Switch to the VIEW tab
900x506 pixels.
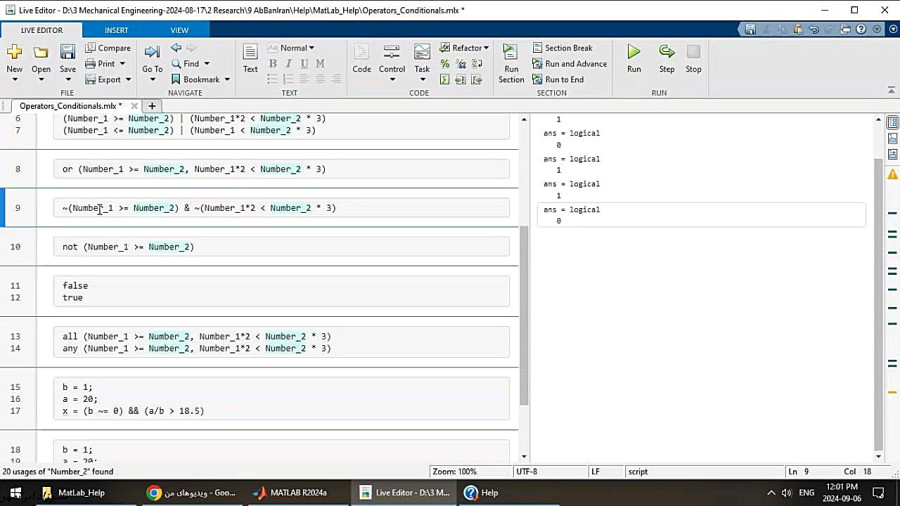click(179, 30)
